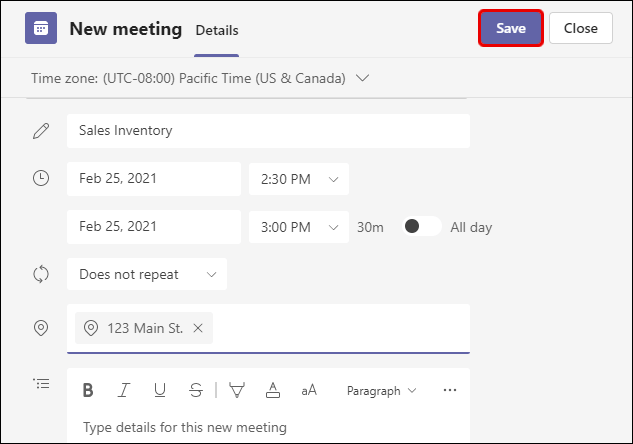Click the Close button
The image size is (633, 444).
(581, 28)
